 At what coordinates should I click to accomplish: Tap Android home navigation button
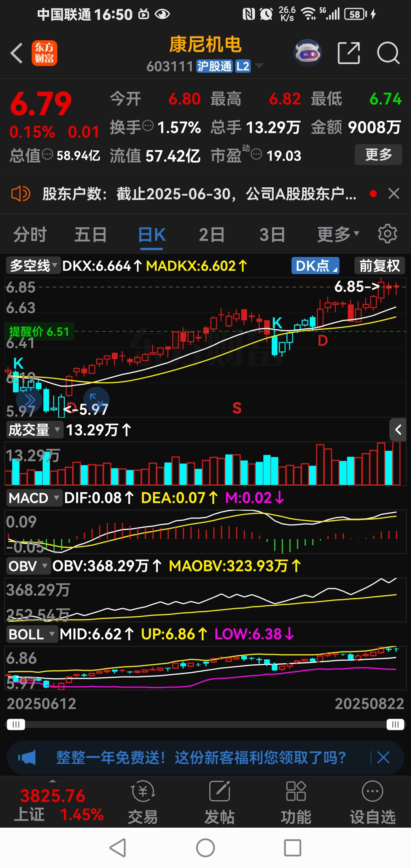[205, 848]
